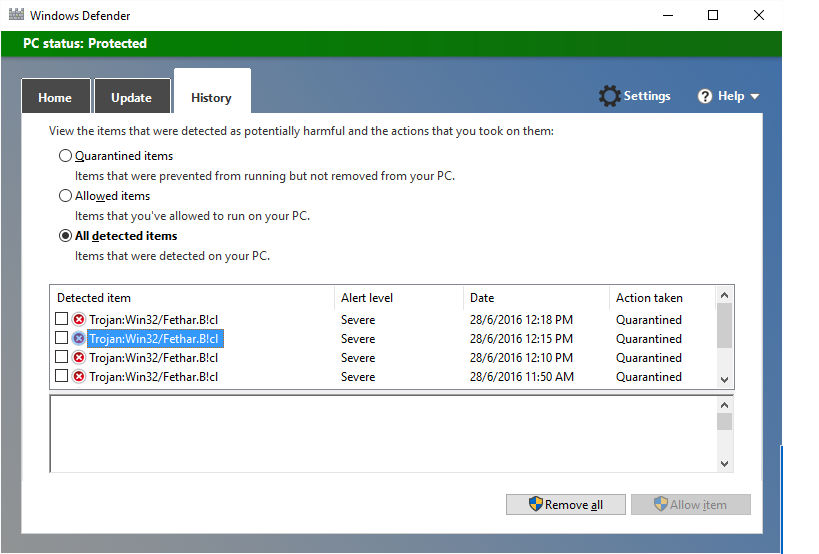This screenshot has height=554, width=819.
Task: Click the details pane scroll down arrow
Action: click(x=724, y=464)
